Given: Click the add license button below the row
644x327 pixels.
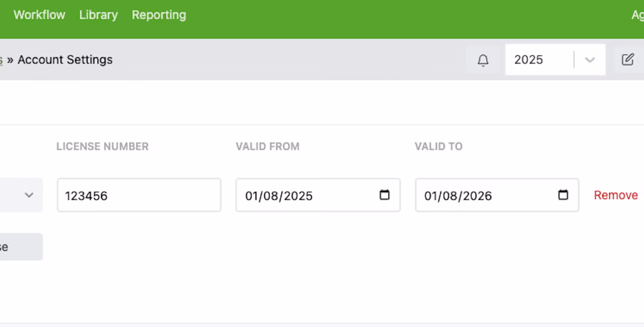Looking at the screenshot, I should (x=21, y=247).
